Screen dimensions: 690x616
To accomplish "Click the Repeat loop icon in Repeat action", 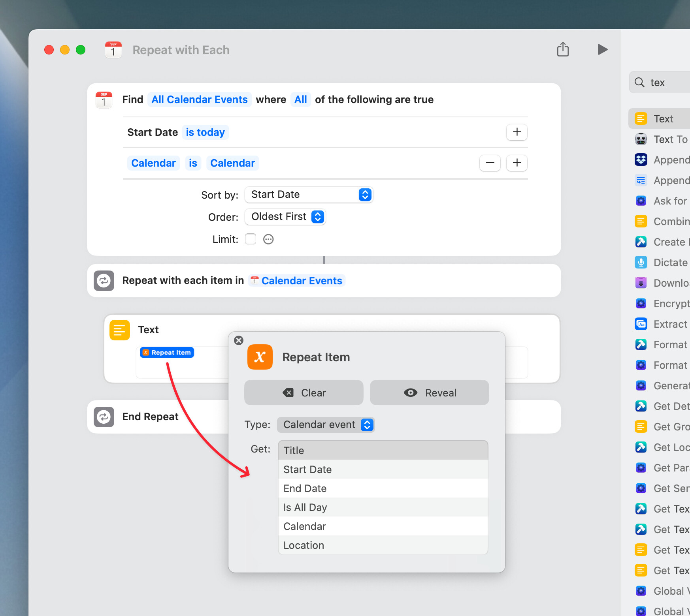I will pos(104,281).
